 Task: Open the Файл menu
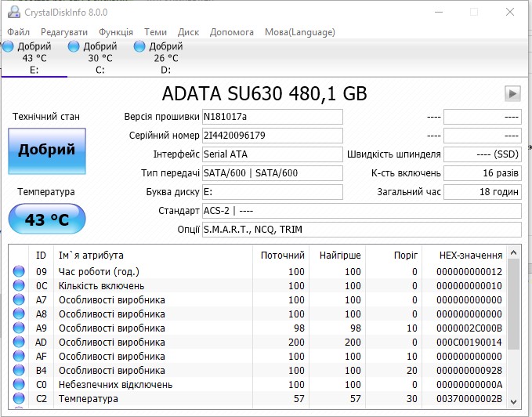click(x=18, y=32)
